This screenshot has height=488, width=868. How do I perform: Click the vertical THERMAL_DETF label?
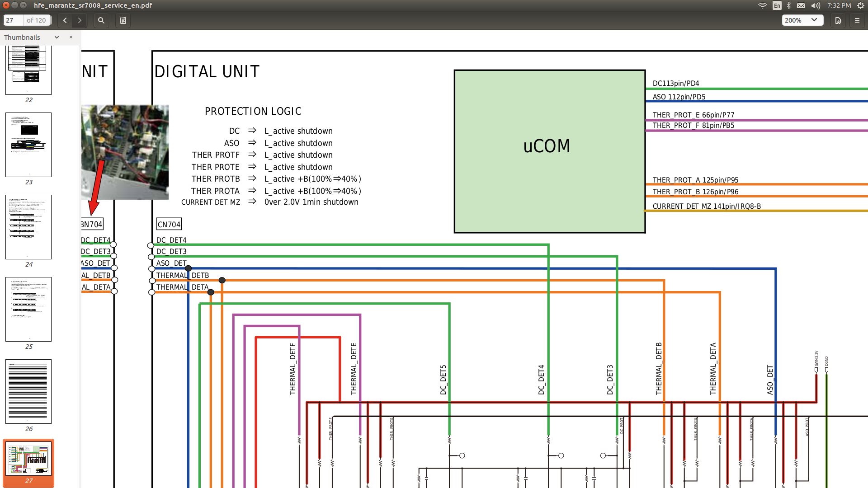click(292, 369)
